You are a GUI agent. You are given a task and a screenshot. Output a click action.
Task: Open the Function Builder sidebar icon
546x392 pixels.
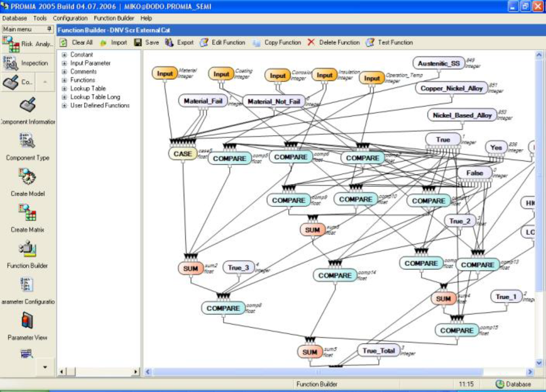[x=28, y=248]
